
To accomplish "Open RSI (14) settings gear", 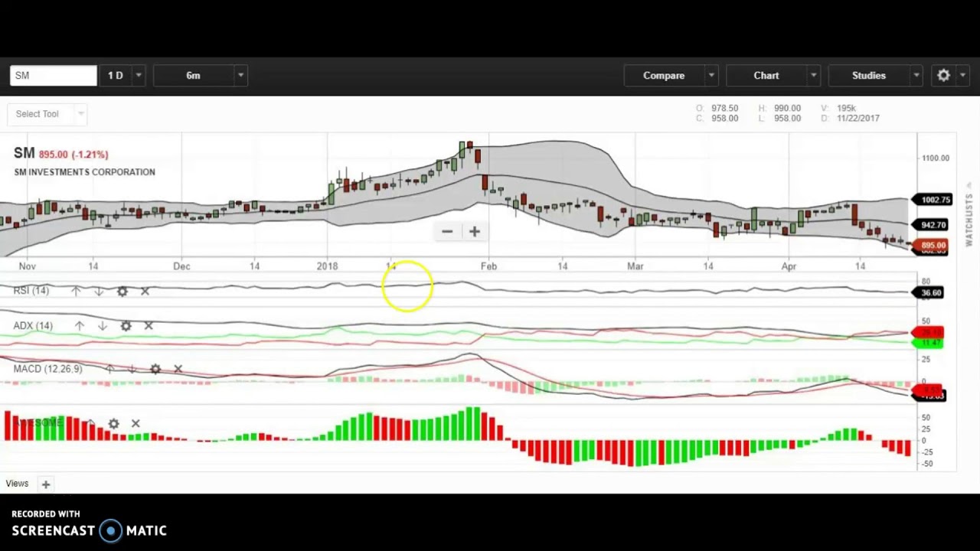I will click(x=122, y=291).
